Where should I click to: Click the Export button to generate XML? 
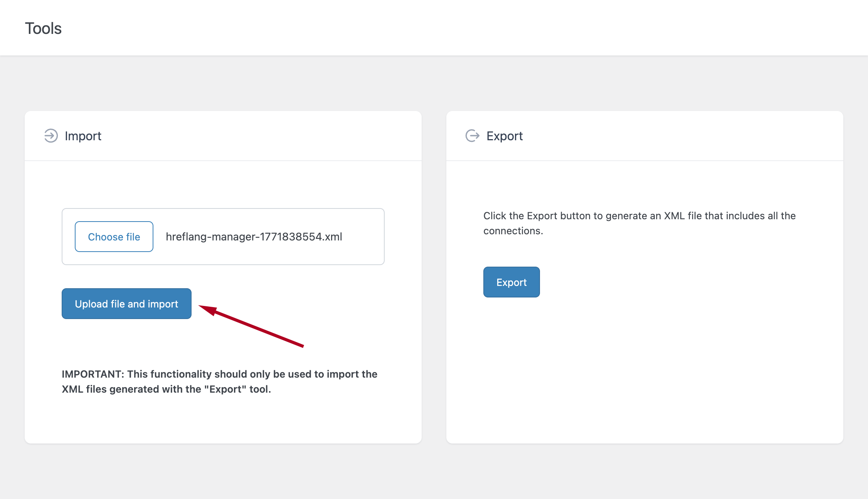point(511,282)
